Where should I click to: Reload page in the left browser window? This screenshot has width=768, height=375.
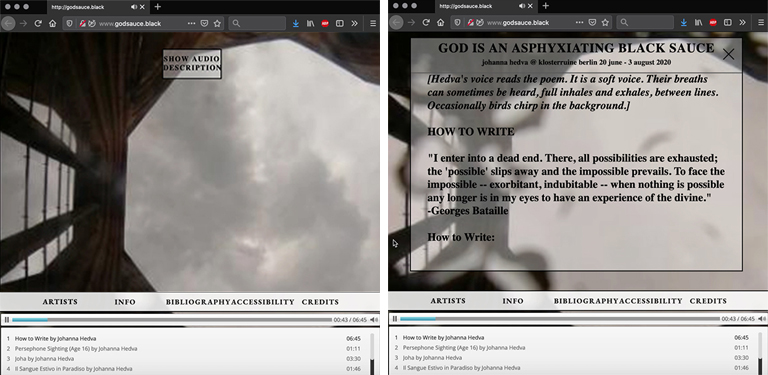[38, 23]
